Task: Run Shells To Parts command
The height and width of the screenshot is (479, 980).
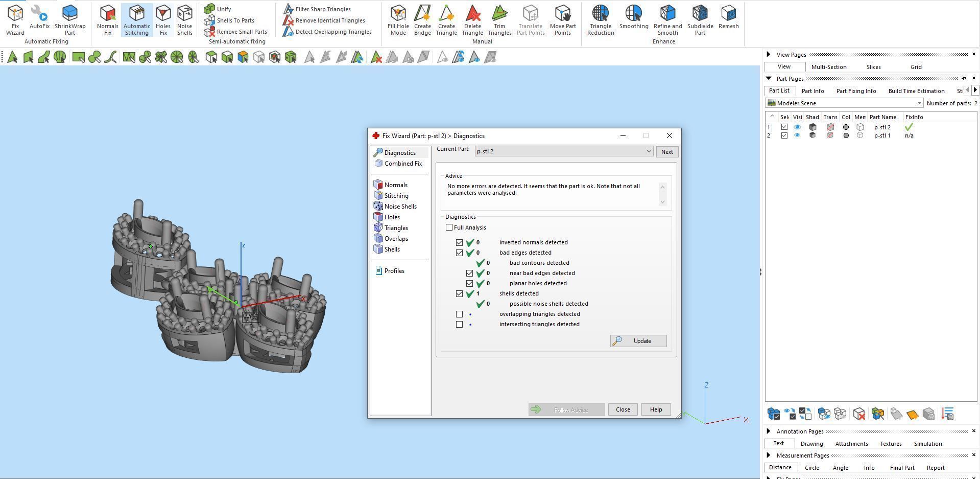Action: (229, 20)
